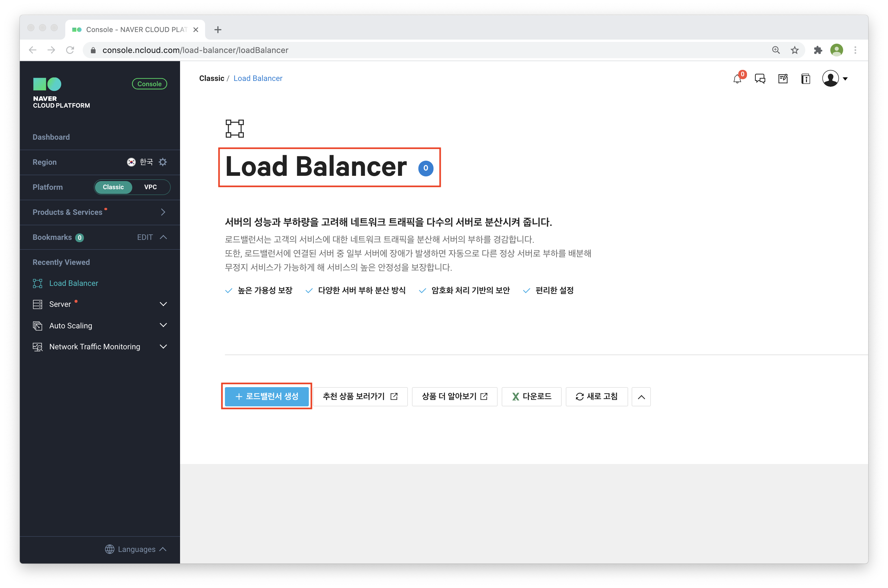This screenshot has height=588, width=888.
Task: Click the notification bell icon
Action: 737,79
